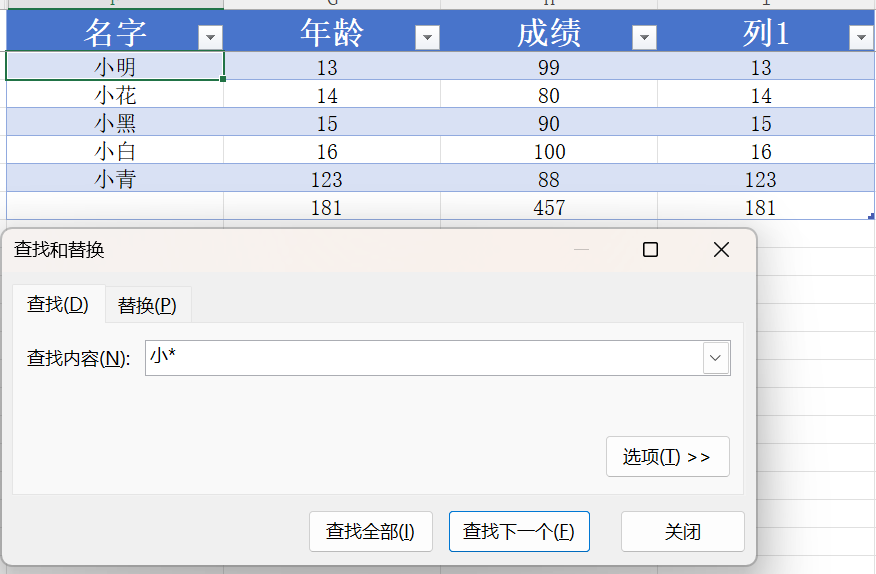Click the 查找全部 button

[x=370, y=532]
